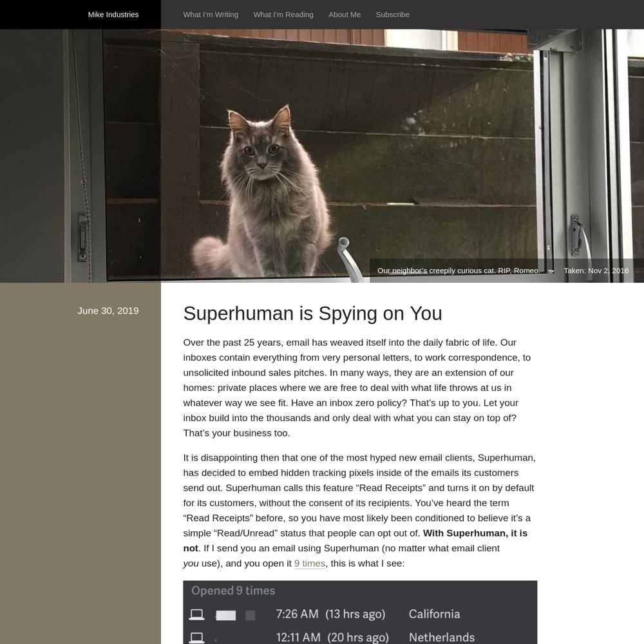Click the laptop icon on Netherlands row
644x644 pixels.
(x=196, y=638)
